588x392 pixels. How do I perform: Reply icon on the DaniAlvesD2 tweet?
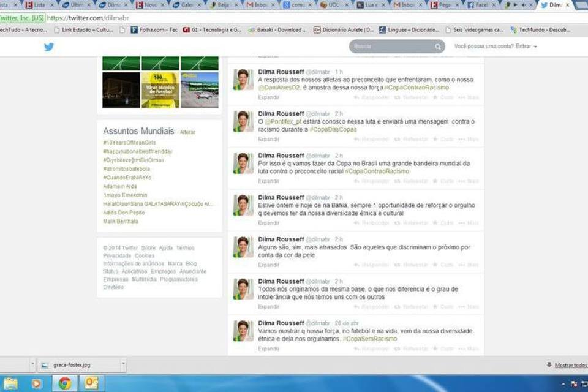point(356,97)
